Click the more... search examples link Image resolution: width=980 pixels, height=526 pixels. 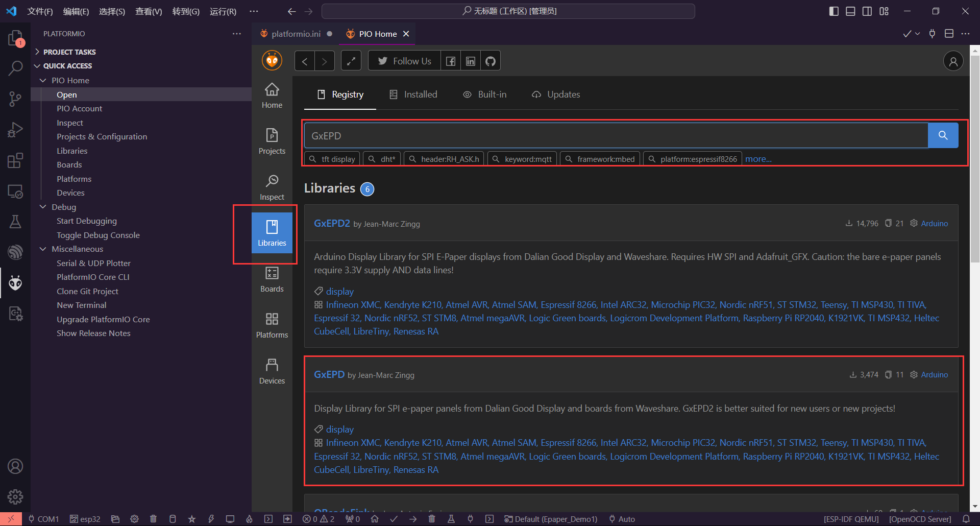(758, 159)
